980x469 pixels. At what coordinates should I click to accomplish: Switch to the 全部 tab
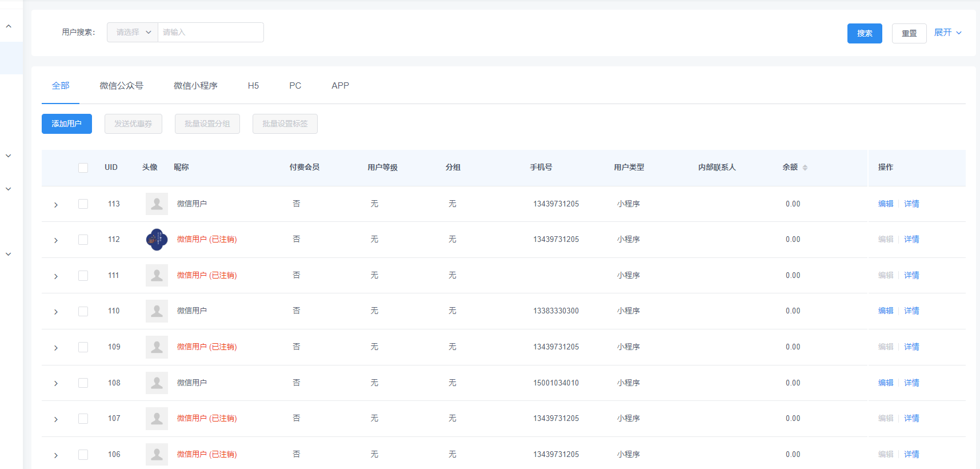click(61, 86)
